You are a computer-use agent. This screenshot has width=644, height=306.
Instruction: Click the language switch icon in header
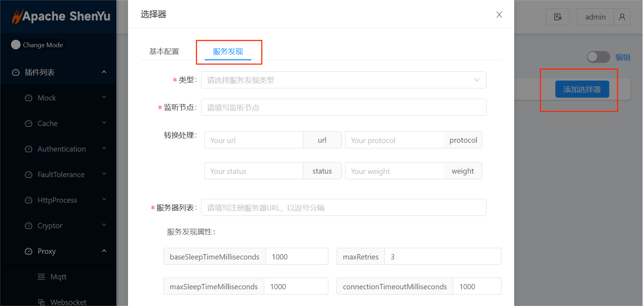[x=557, y=17]
